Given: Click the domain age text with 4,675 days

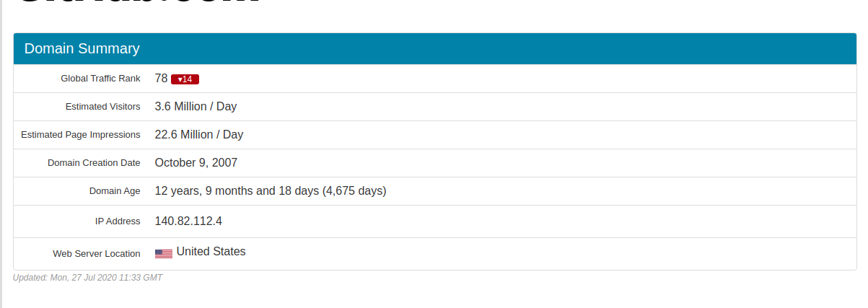Looking at the screenshot, I should [271, 190].
